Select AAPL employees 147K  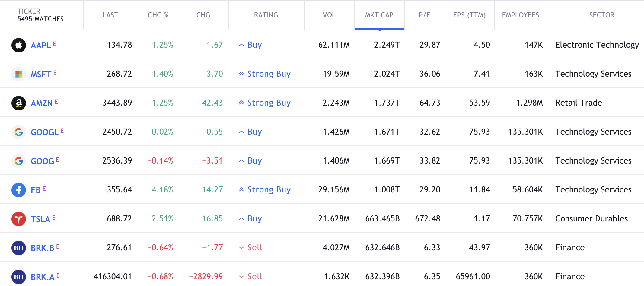[534, 45]
